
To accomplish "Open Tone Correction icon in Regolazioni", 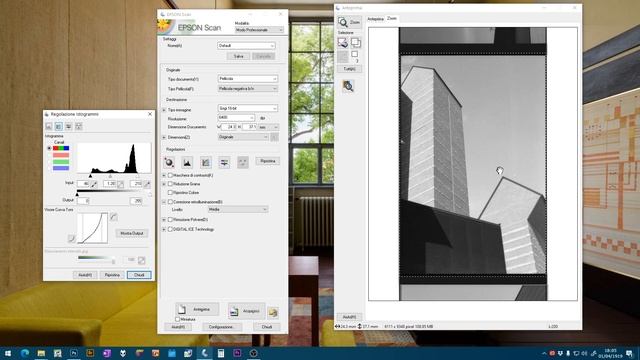I will coord(206,162).
